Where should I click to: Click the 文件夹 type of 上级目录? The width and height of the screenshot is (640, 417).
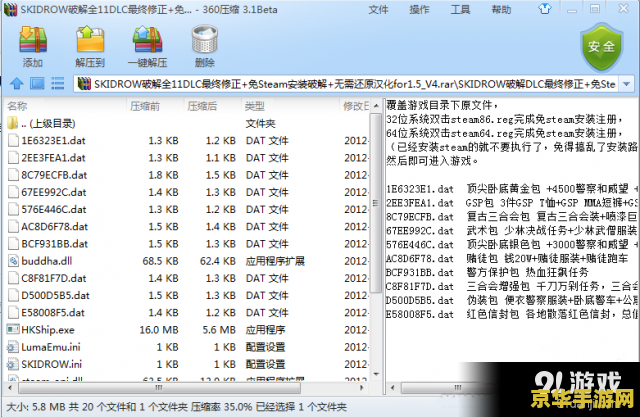260,123
